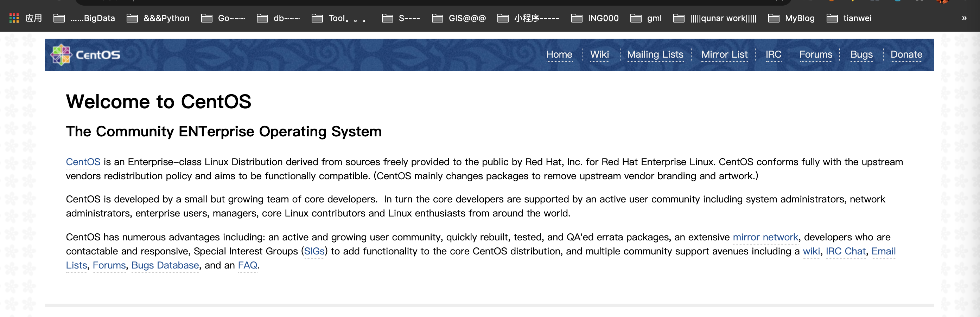
Task: Expand the db~~~ bookmark folder
Action: (278, 18)
